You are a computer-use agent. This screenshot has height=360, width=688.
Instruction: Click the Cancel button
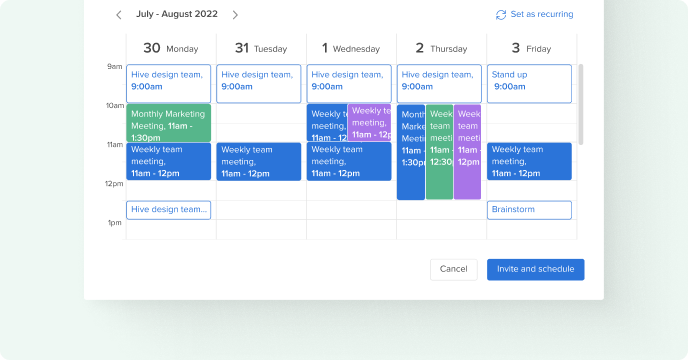[453, 269]
